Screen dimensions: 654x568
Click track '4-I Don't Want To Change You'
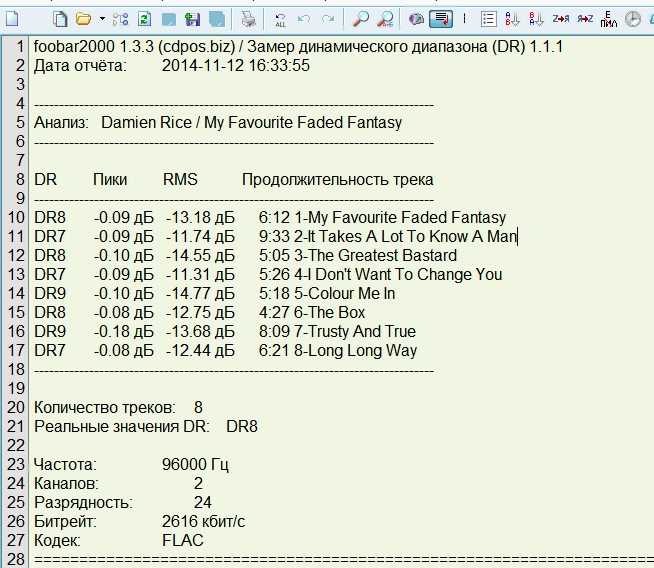coord(398,274)
